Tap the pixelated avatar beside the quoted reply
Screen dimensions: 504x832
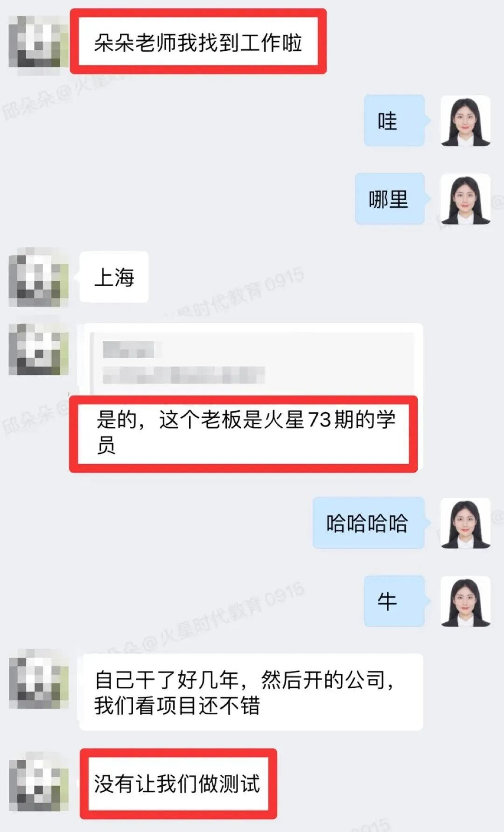[38, 349]
